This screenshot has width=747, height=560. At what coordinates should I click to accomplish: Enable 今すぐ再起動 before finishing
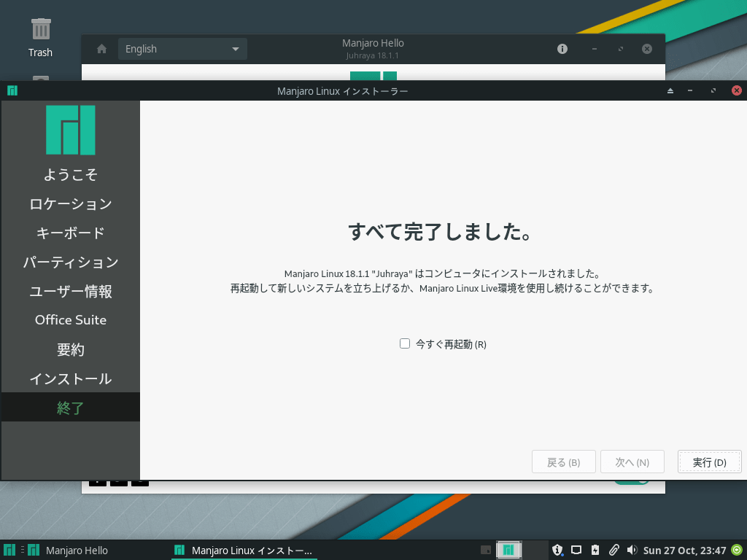point(405,343)
